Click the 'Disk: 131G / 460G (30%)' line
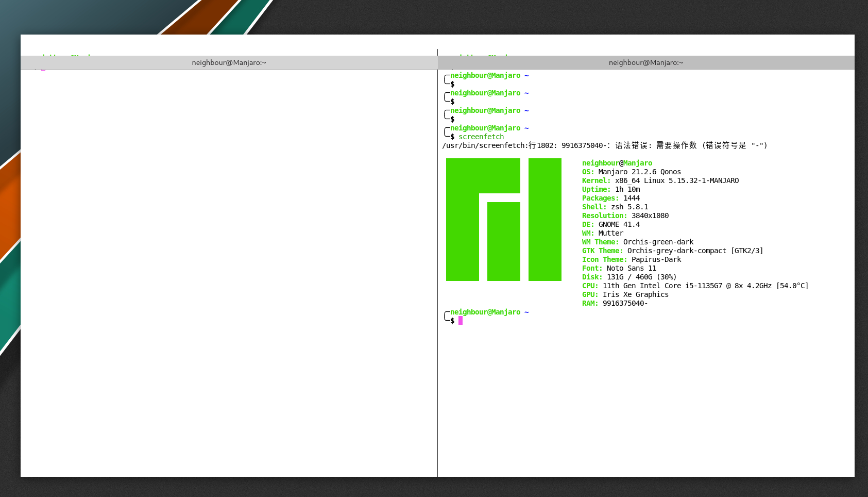The image size is (868, 497). tap(629, 277)
